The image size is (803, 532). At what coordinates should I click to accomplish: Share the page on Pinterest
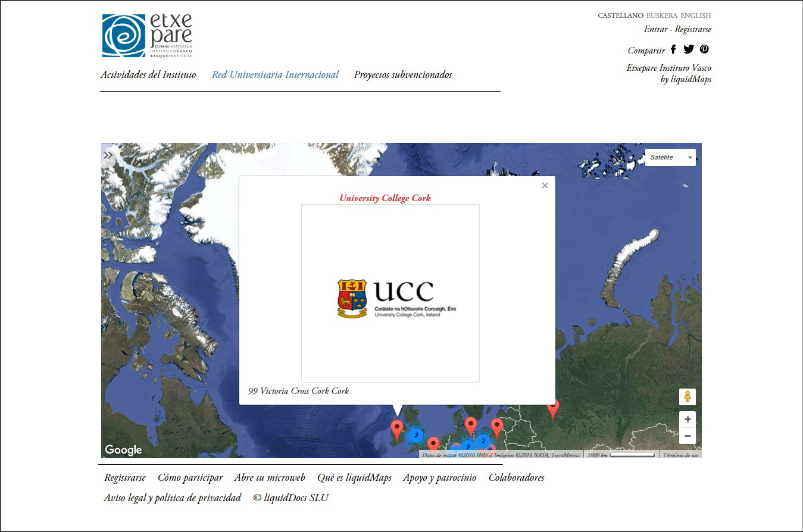pos(704,49)
